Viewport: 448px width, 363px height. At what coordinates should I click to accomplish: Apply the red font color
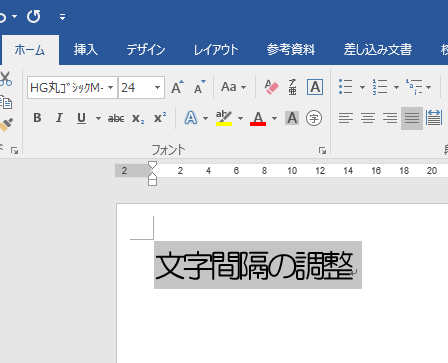(x=258, y=118)
